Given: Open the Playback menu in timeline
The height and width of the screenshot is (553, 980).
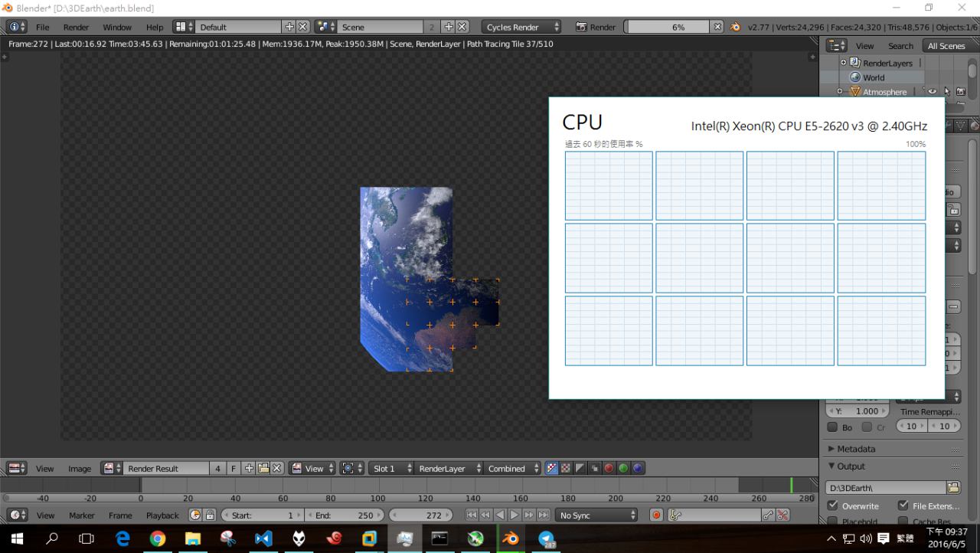Looking at the screenshot, I should (162, 515).
